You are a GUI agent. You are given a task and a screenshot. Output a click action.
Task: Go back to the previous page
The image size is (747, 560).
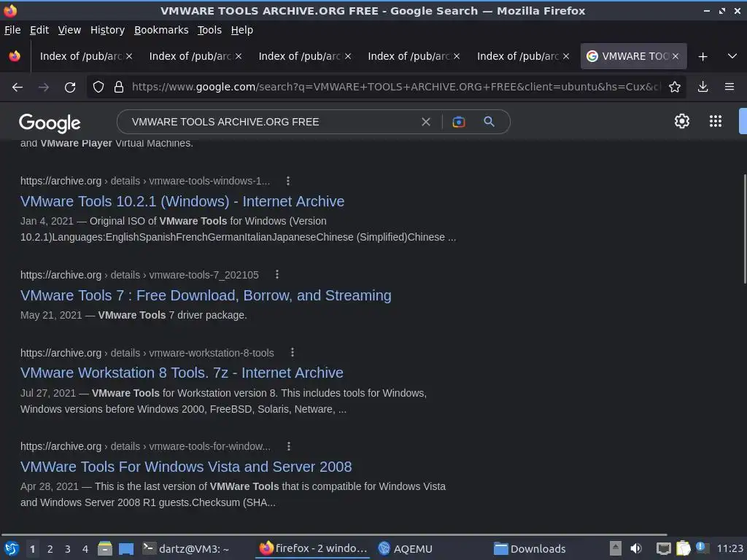(x=18, y=87)
